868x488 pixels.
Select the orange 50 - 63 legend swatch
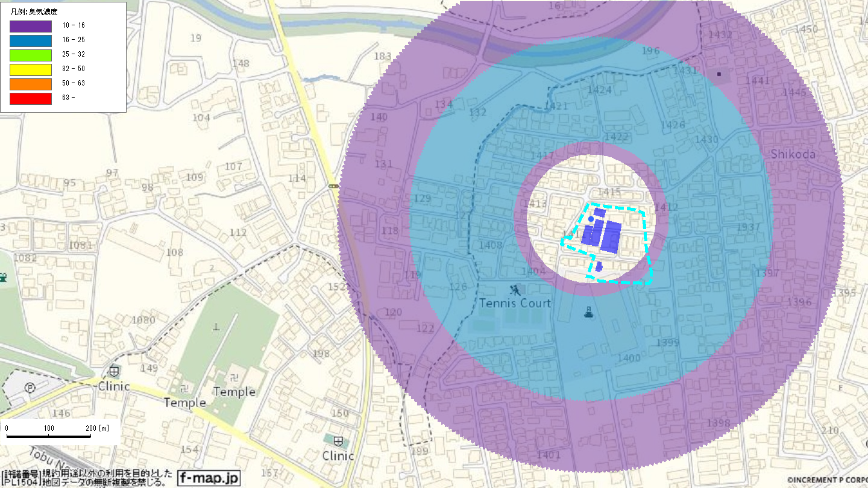[x=31, y=84]
